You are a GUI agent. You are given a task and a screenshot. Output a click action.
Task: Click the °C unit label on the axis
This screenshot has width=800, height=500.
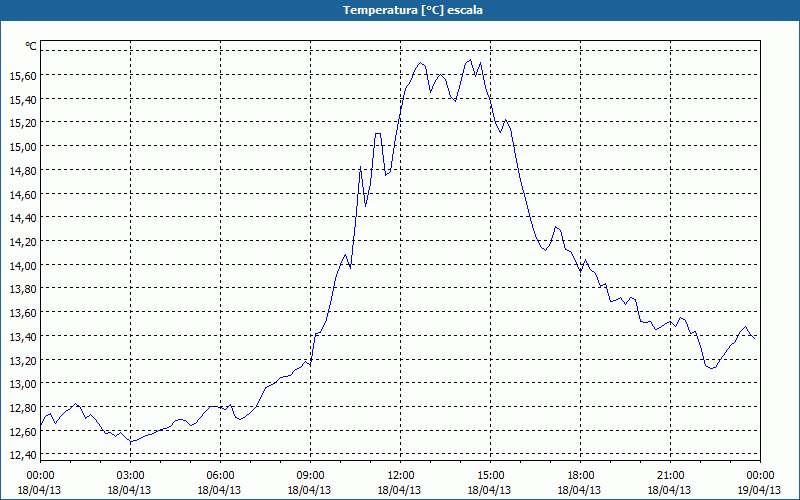31,46
